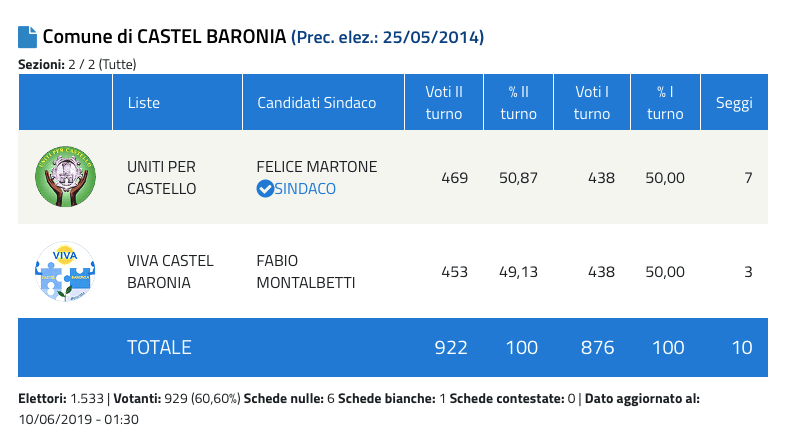The height and width of the screenshot is (446, 788).
Task: Click the % II turno column header
Action: 518,102
